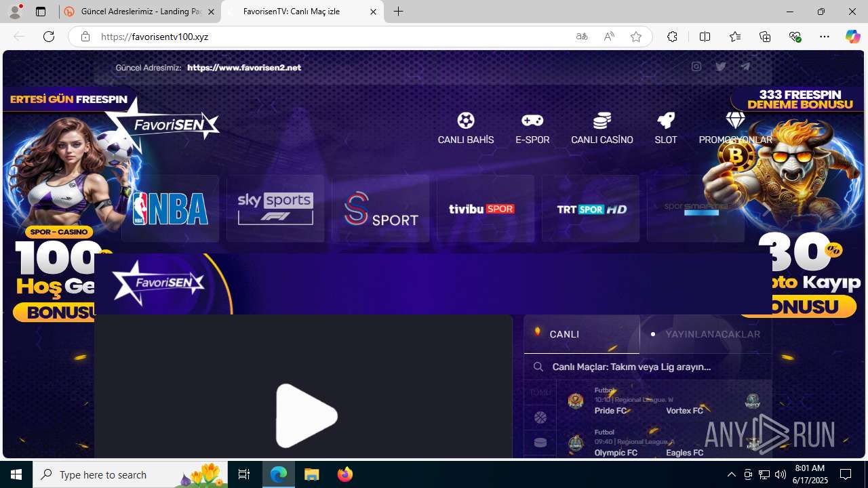Open the Instagram social icon
Viewport: 868px width, 488px height.
696,66
